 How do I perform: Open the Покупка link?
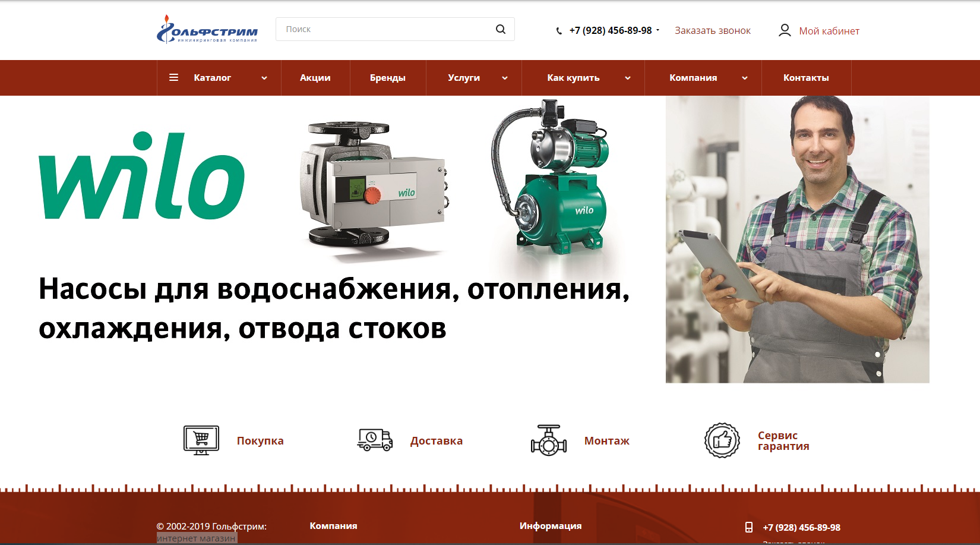260,441
